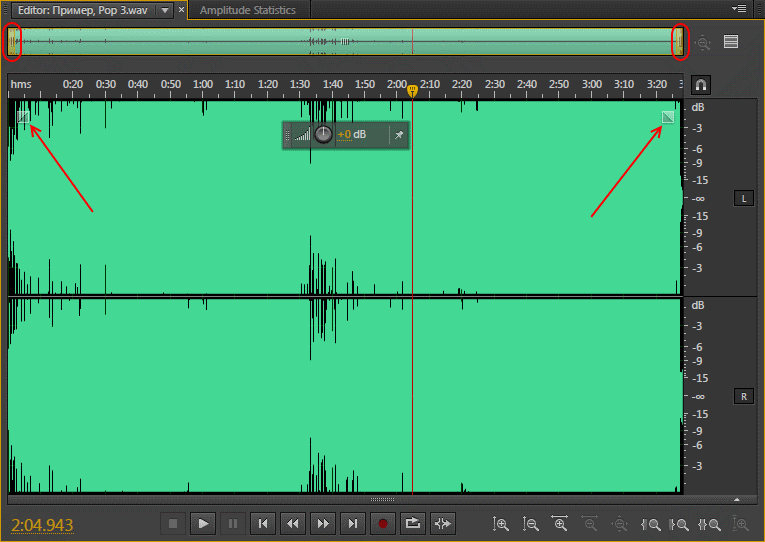Click the volume knob on the HUD
765x542 pixels.
323,135
